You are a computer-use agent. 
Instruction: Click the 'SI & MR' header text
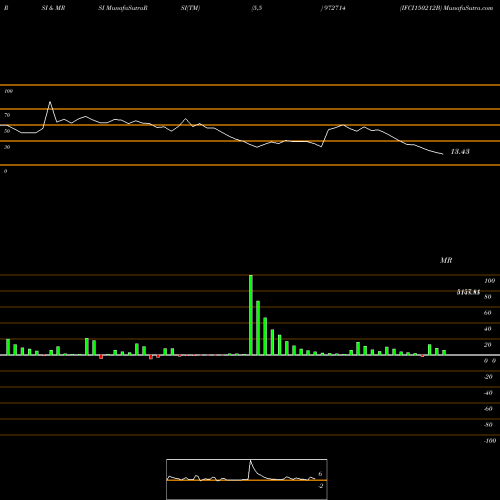53,8
